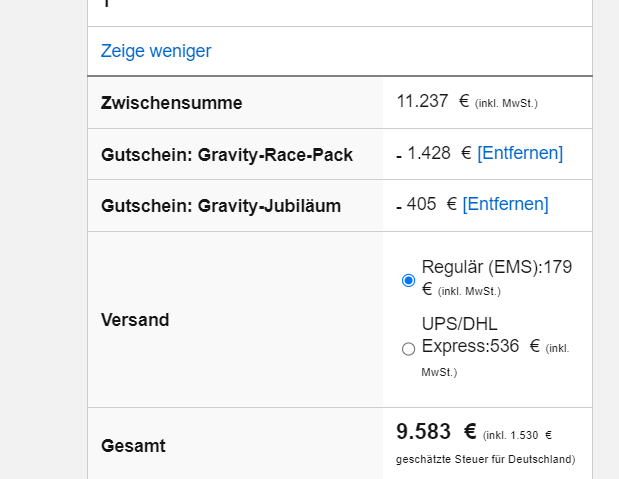Click the 'Gutschein: Gravity-Race-Pack' heading

(x=227, y=155)
